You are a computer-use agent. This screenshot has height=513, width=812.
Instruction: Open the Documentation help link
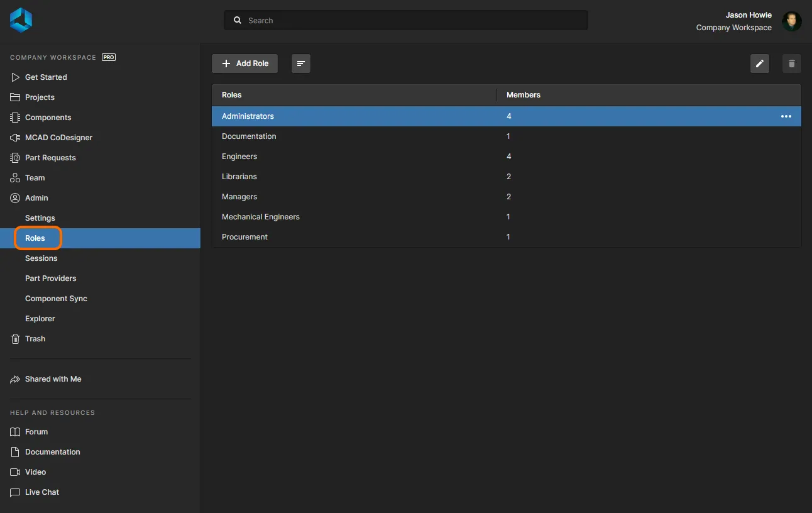click(52, 452)
